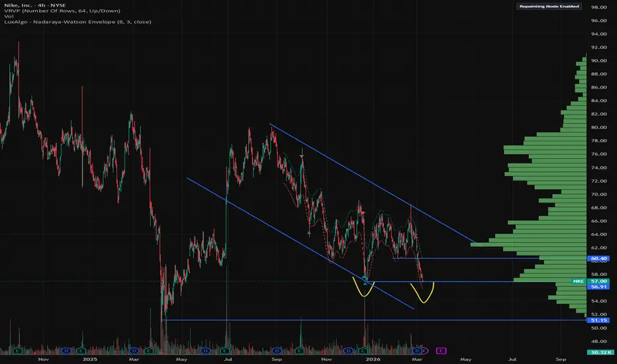This screenshot has height=364, width=617.
Task: Select the horizontal line at 51.15
Action: 374,320
